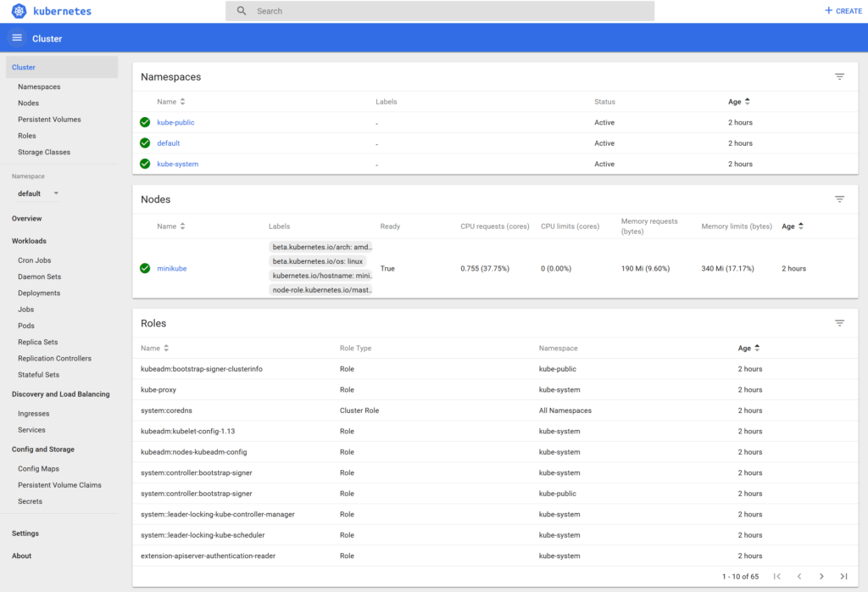Open filter icon in Namespaces card
Image resolution: width=868 pixels, height=592 pixels.
(x=839, y=76)
